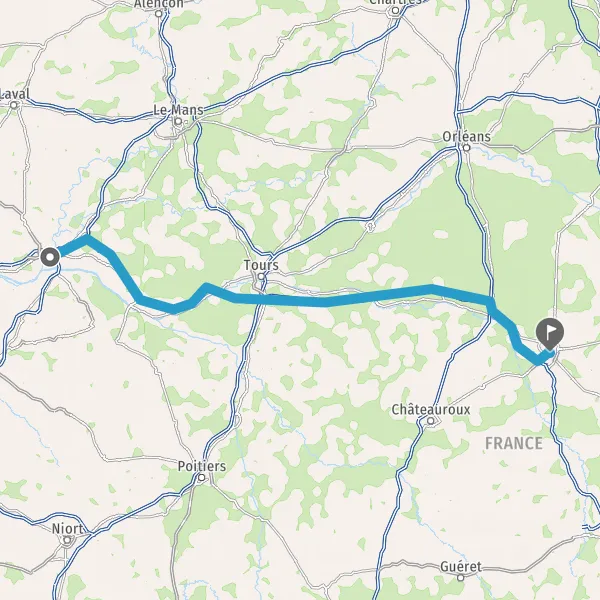
Task: Click the Alençon city marker
Action: tap(159, 14)
